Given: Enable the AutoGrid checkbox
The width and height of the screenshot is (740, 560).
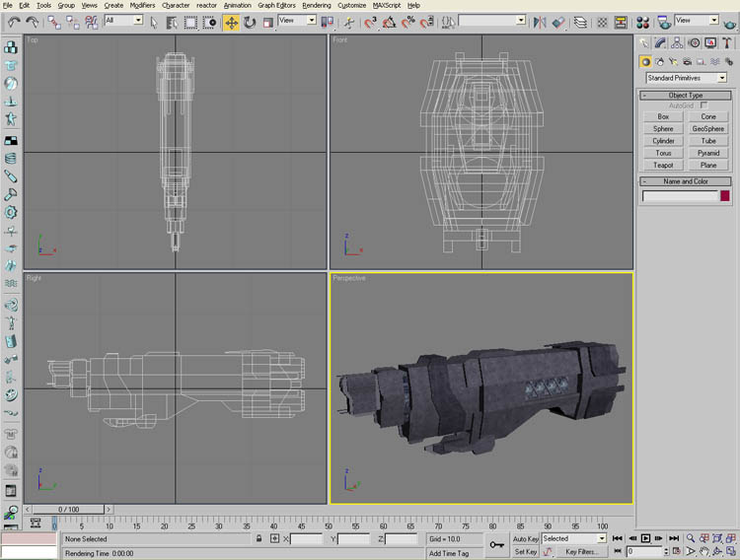Looking at the screenshot, I should [x=703, y=105].
